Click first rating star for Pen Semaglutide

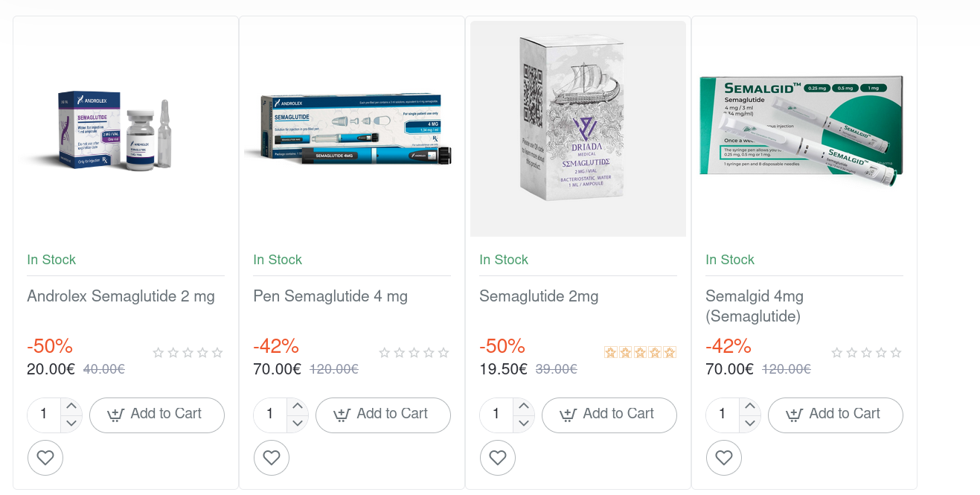pos(385,353)
